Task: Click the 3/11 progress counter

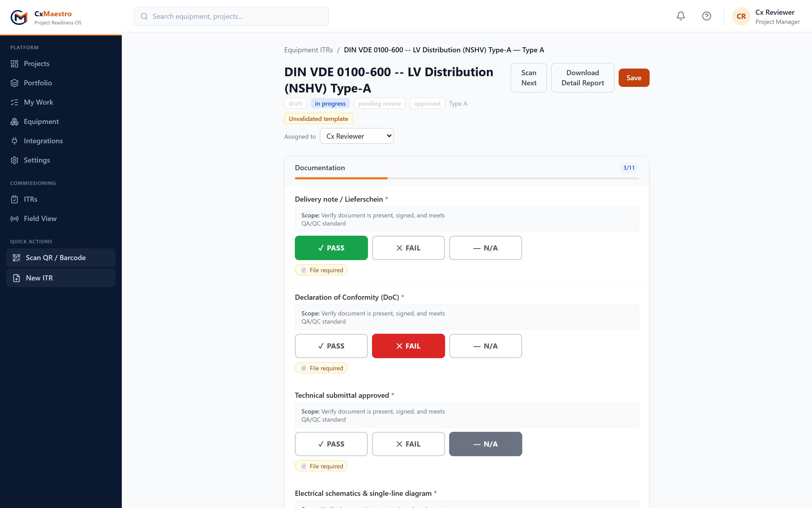Action: tap(629, 168)
